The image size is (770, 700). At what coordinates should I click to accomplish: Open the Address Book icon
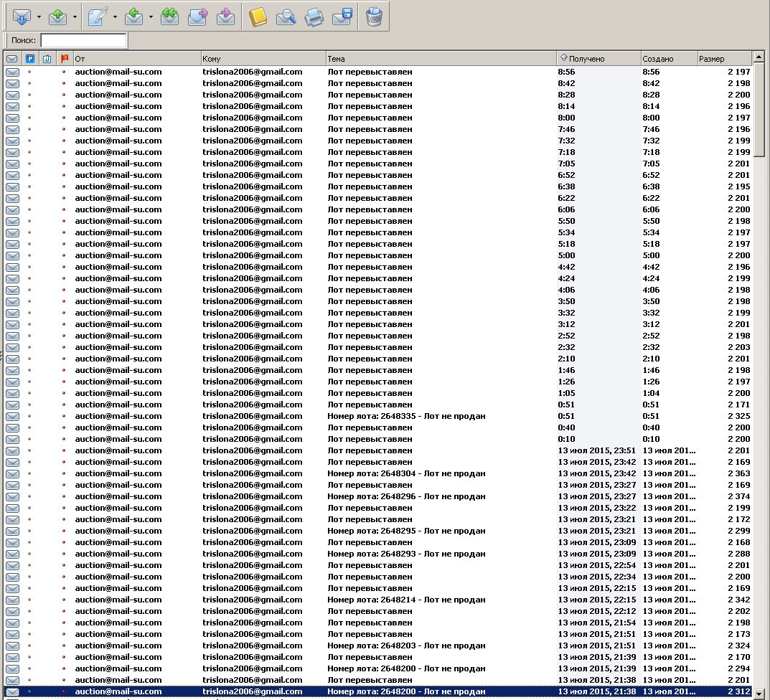(258, 16)
